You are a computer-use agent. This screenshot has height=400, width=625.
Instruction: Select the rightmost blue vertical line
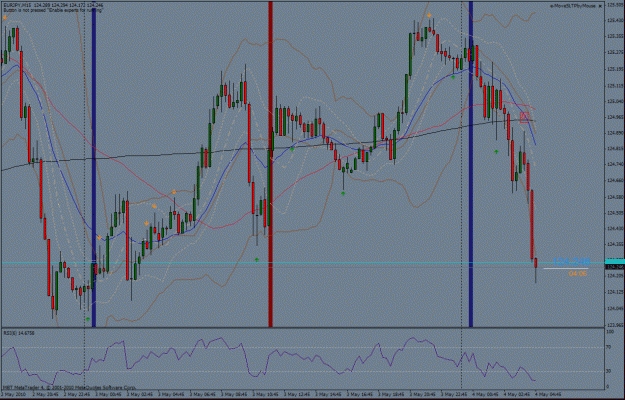(471, 164)
